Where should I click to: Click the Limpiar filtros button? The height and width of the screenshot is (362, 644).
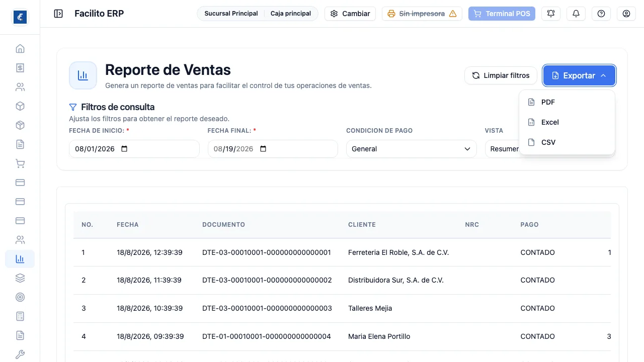click(501, 75)
